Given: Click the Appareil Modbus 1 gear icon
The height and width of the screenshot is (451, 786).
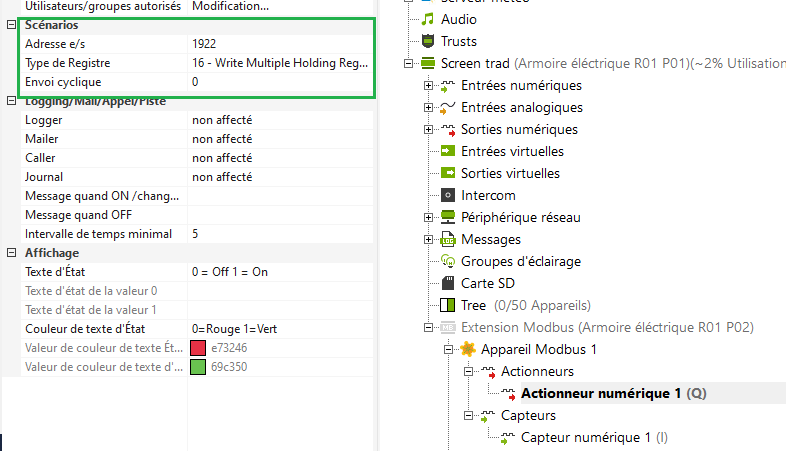Looking at the screenshot, I should click(x=468, y=349).
